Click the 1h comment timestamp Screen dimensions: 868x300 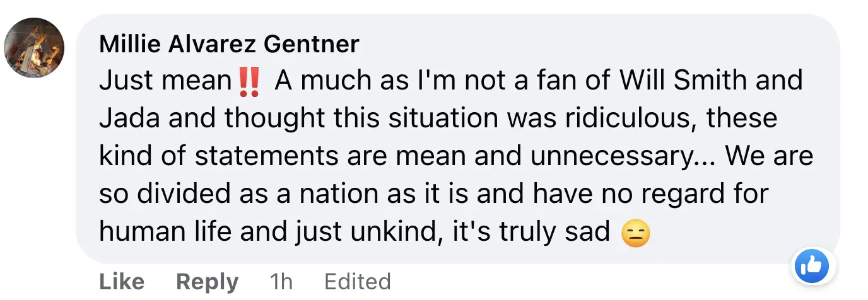click(281, 281)
